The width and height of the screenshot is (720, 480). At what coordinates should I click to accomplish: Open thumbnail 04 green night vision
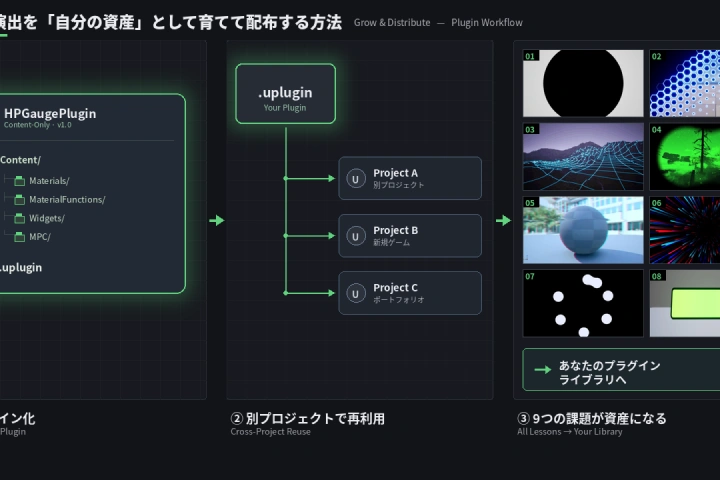[x=685, y=157]
